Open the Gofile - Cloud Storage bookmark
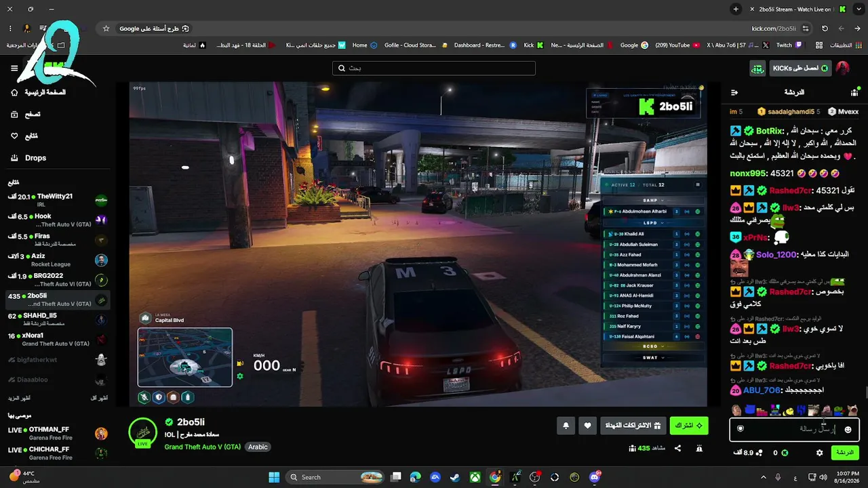868x488 pixels. click(415, 45)
